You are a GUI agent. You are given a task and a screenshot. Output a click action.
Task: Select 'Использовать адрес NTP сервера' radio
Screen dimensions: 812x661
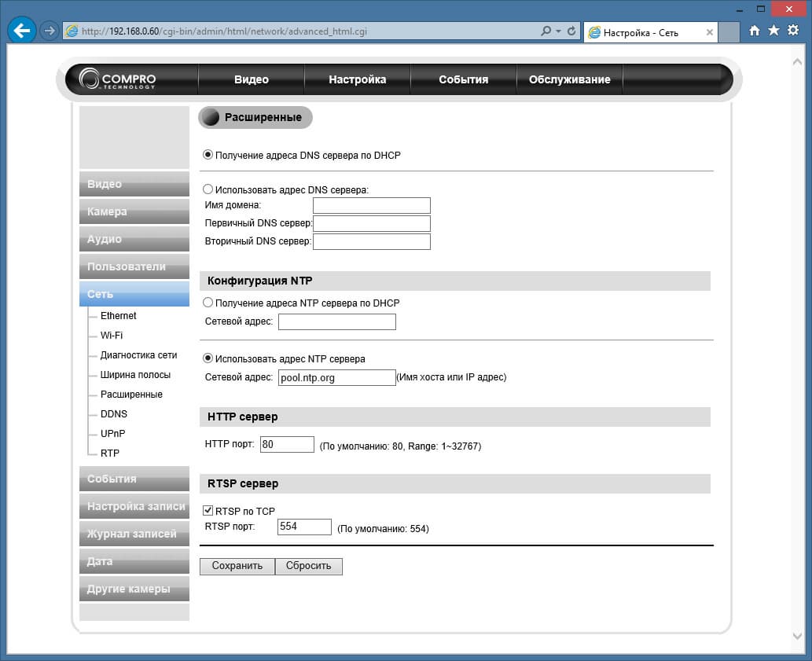tap(208, 358)
